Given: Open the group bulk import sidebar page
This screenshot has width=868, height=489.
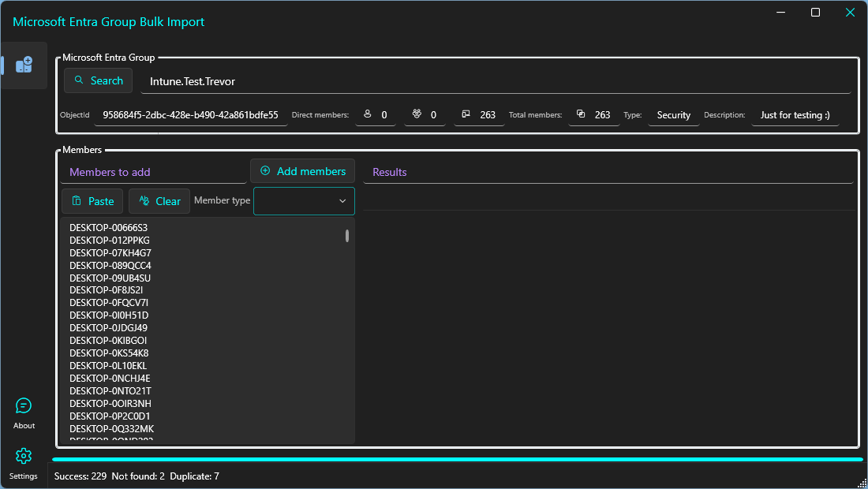Looking at the screenshot, I should click(x=24, y=65).
